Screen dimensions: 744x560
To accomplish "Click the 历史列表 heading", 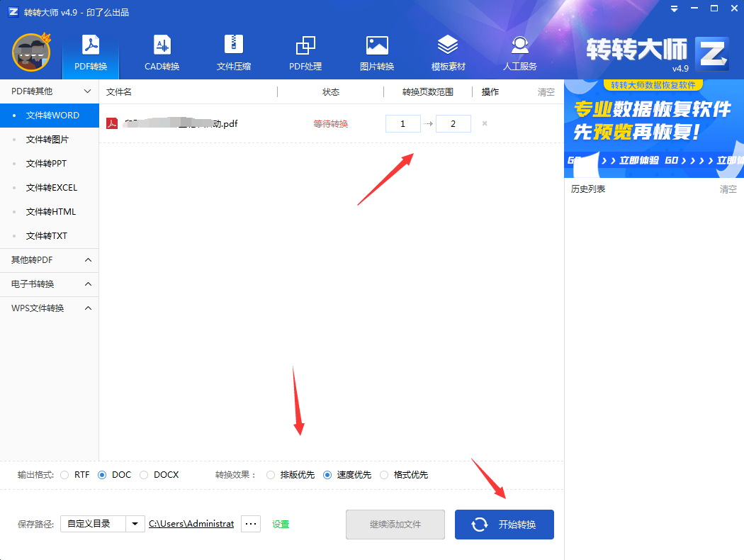I will (x=588, y=189).
